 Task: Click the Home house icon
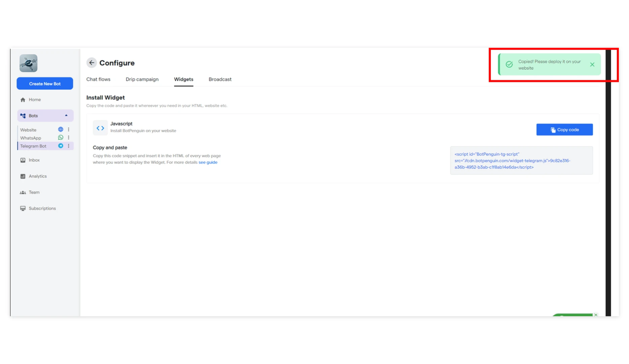tap(23, 100)
